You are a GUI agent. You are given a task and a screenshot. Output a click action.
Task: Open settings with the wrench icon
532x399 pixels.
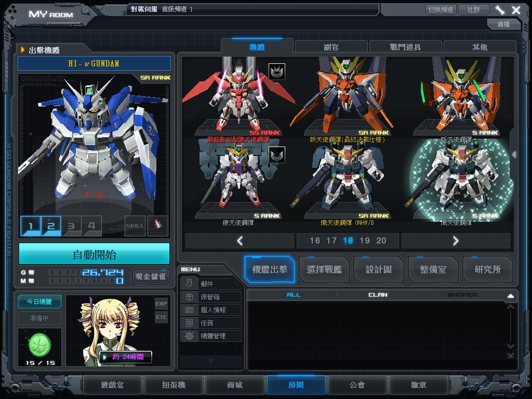click(500, 10)
